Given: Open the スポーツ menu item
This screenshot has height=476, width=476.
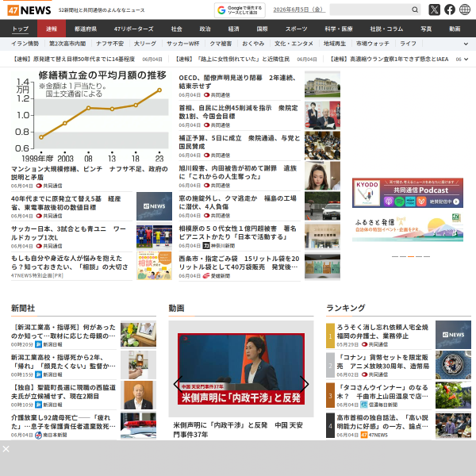Looking at the screenshot, I should [x=296, y=29].
